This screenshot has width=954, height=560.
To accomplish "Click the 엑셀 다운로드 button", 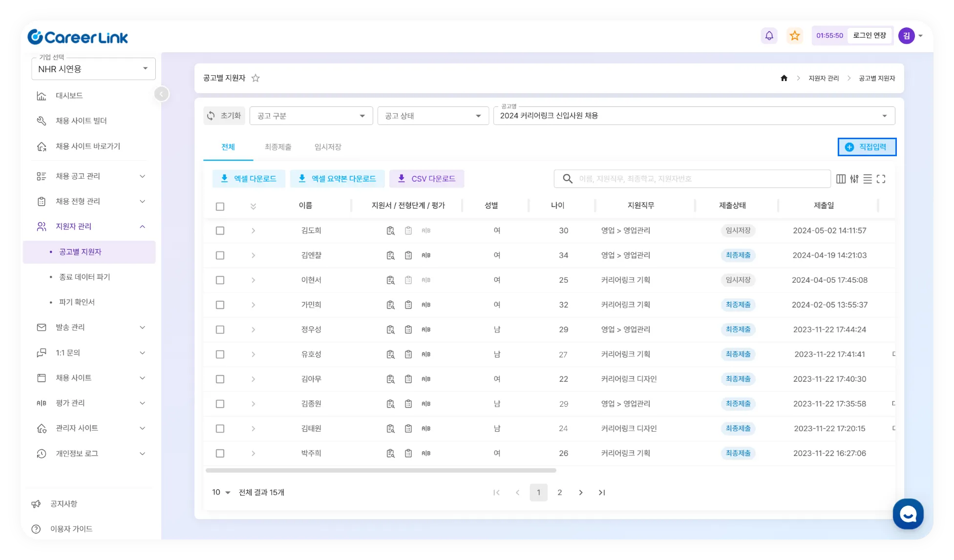I will point(249,179).
